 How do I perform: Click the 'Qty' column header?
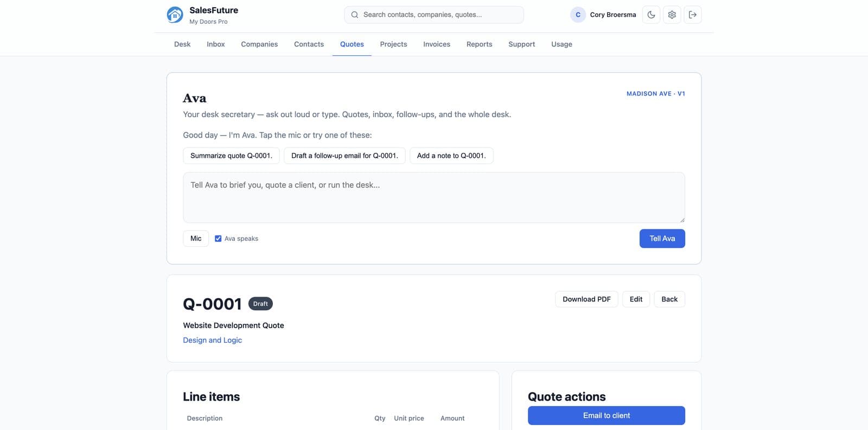click(380, 418)
